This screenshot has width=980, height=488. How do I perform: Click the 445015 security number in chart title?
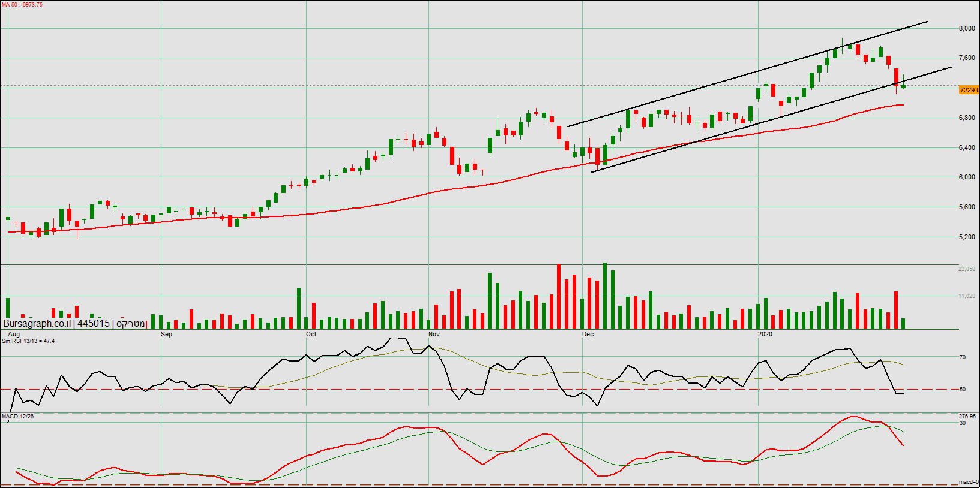click(x=94, y=324)
